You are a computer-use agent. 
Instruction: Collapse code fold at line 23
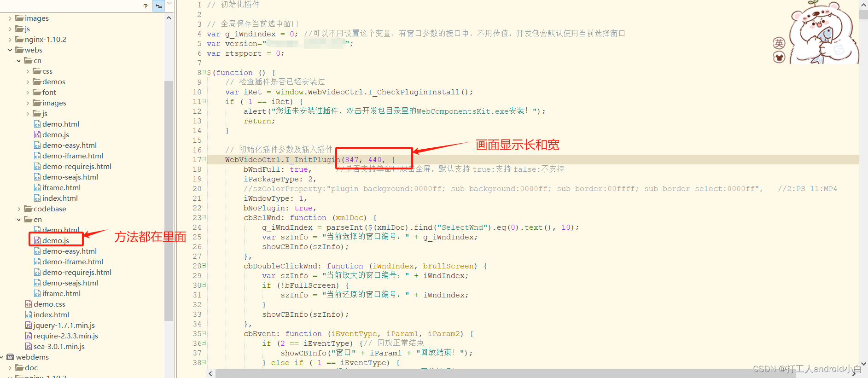pos(204,217)
